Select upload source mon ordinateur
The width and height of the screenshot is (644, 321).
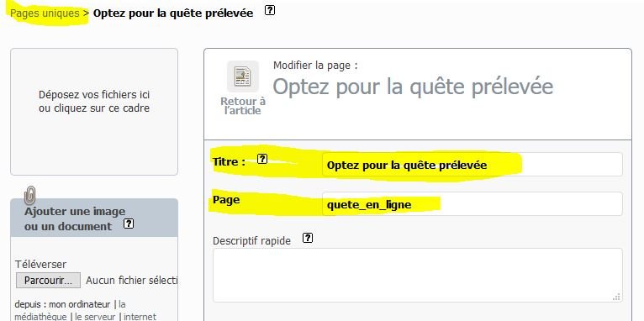(80, 304)
